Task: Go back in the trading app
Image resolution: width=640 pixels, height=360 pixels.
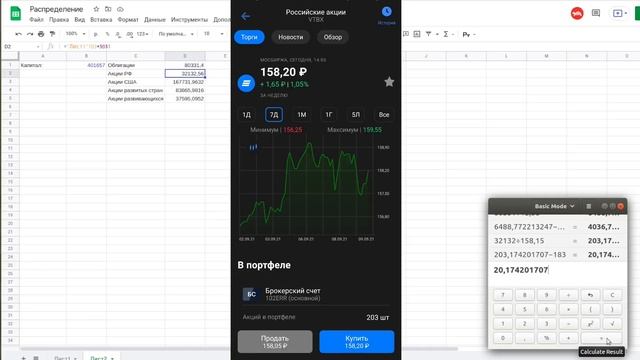Action: [246, 16]
